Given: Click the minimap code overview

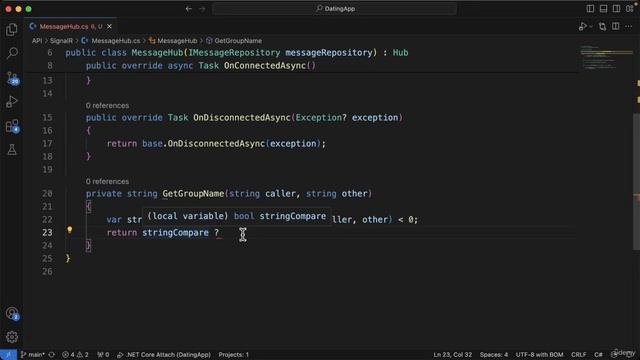Looking at the screenshot, I should point(607,58).
